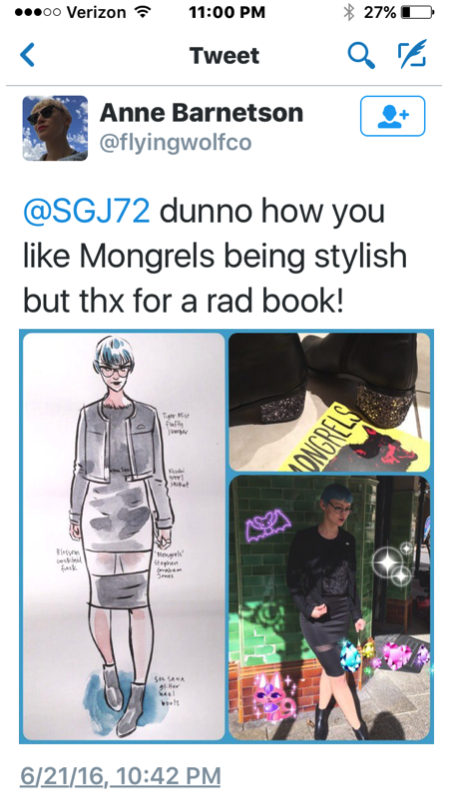Image resolution: width=451 pixels, height=800 pixels.
Task: Open the @SGJ72 mention
Action: pyautogui.click(x=87, y=211)
